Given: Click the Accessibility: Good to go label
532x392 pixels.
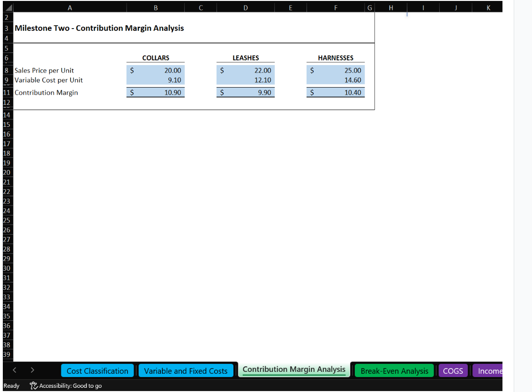Looking at the screenshot, I should click(x=69, y=385).
